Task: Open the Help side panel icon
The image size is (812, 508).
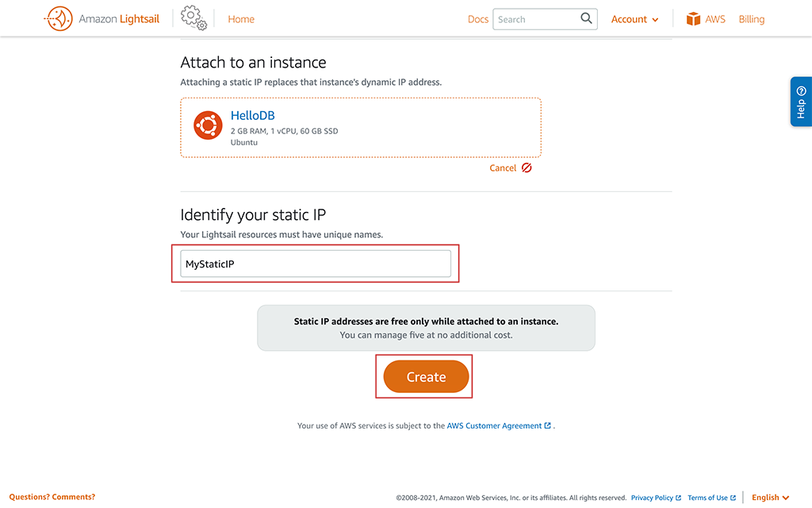Action: (x=801, y=102)
